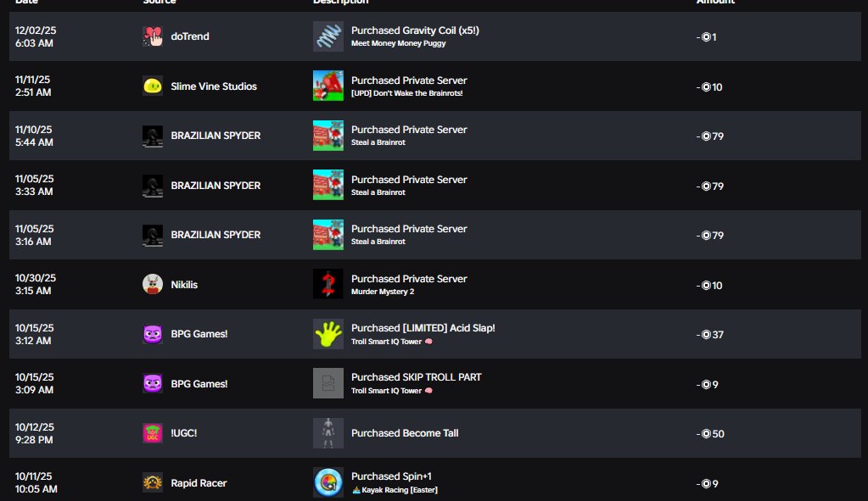The width and height of the screenshot is (868, 501).
Task: Open BPG Games! link in 3:12 AM row
Action: point(199,334)
